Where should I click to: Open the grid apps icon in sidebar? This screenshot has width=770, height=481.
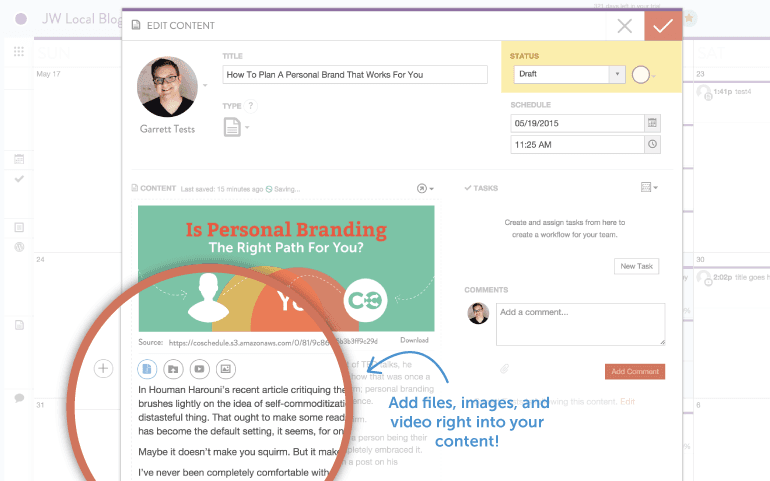[x=19, y=52]
